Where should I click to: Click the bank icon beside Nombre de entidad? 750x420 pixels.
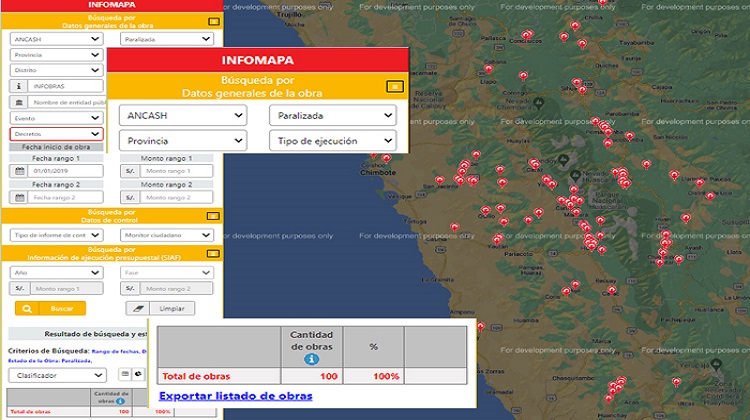click(19, 102)
